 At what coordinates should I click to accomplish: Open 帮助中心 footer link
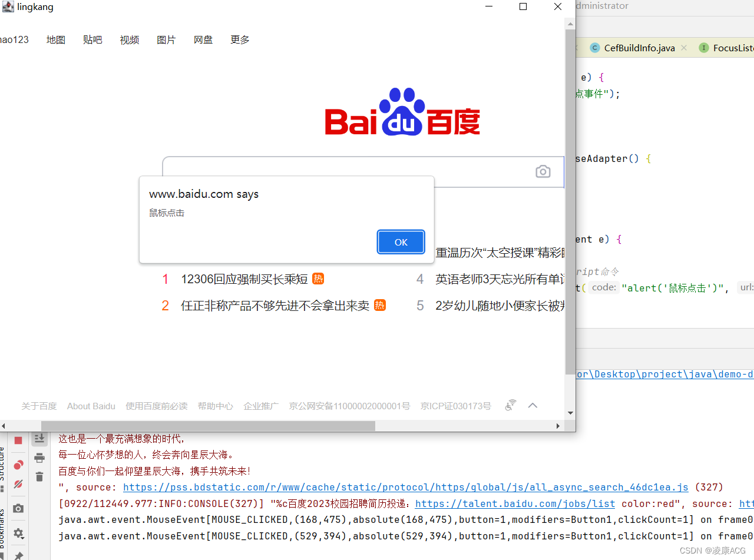click(216, 406)
